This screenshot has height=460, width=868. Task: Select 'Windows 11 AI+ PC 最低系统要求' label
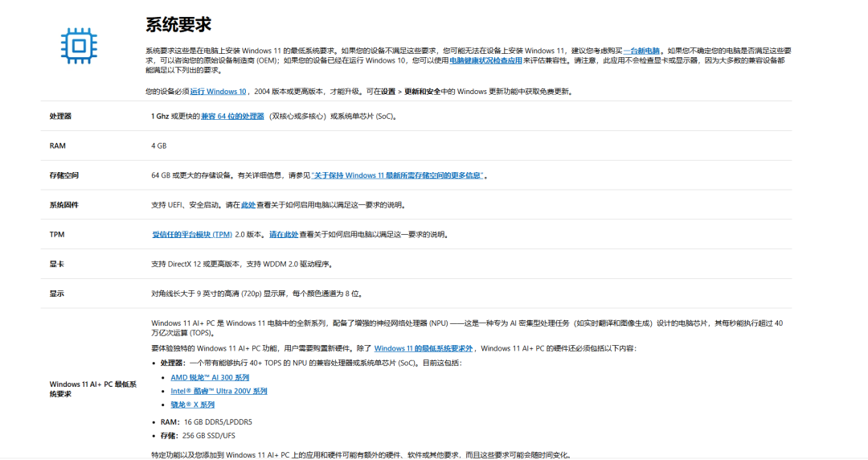pos(93,389)
